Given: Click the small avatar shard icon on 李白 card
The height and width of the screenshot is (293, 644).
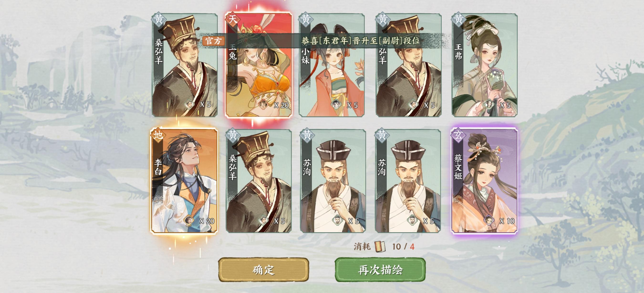Looking at the screenshot, I should pos(188,220).
